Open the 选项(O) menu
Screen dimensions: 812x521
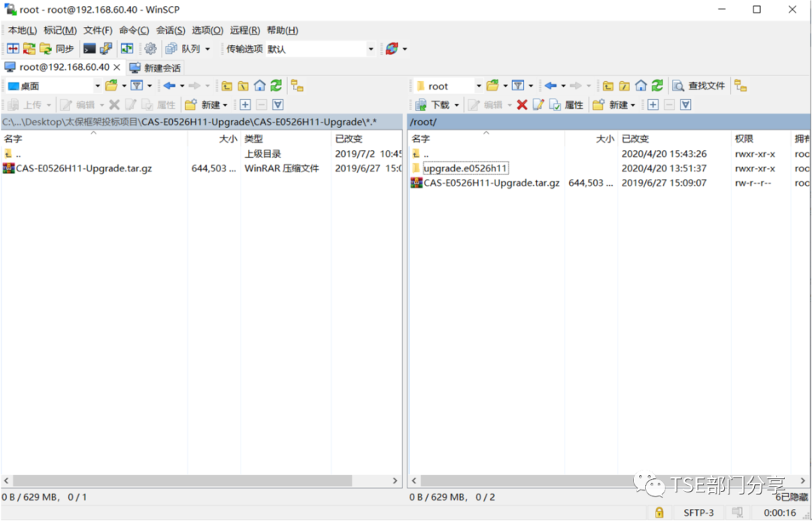(208, 30)
